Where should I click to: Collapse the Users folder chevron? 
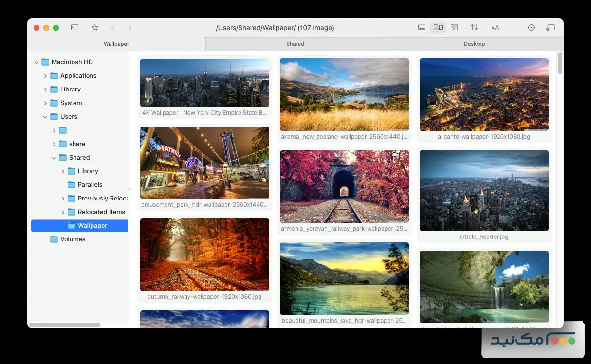(x=45, y=117)
